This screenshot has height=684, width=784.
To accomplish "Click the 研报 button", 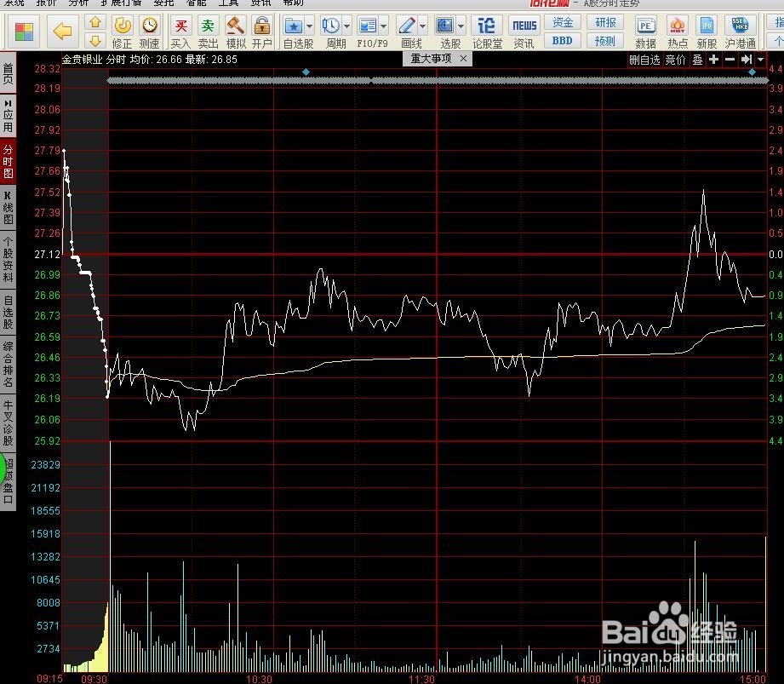I will click(605, 22).
